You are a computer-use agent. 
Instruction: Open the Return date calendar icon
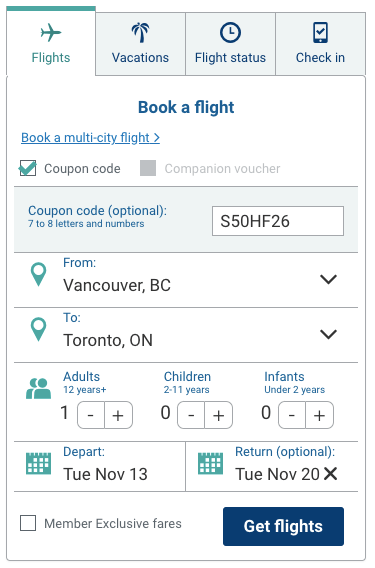pyautogui.click(x=211, y=463)
